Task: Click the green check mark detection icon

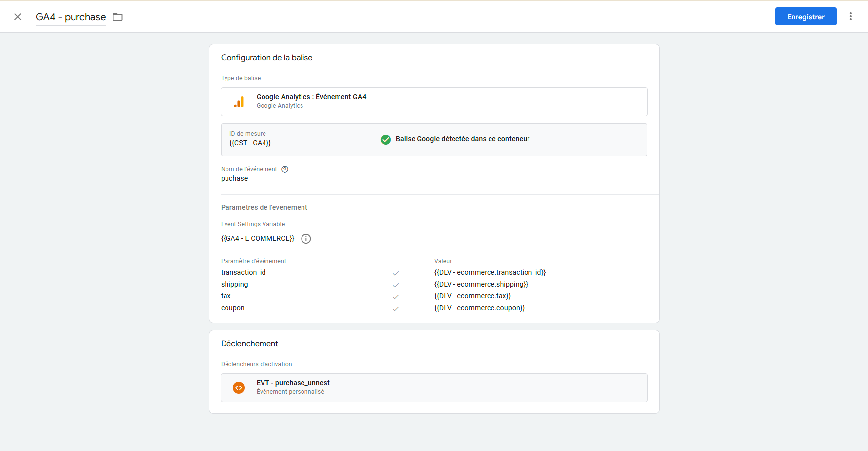Action: pos(386,140)
